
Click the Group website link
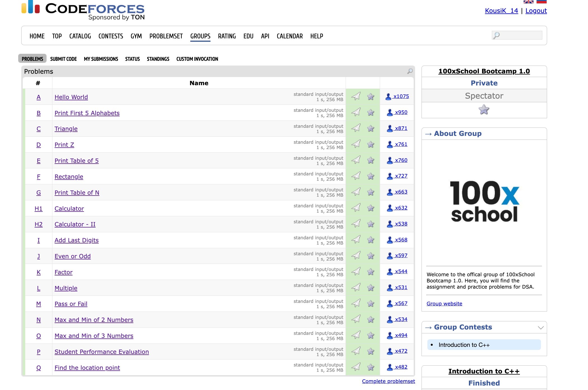[444, 303]
